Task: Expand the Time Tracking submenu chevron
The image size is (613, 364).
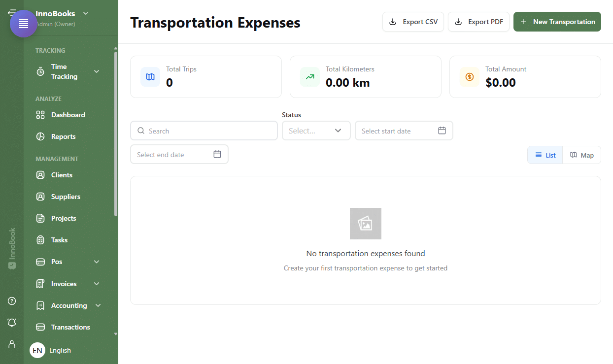Action: [x=97, y=71]
